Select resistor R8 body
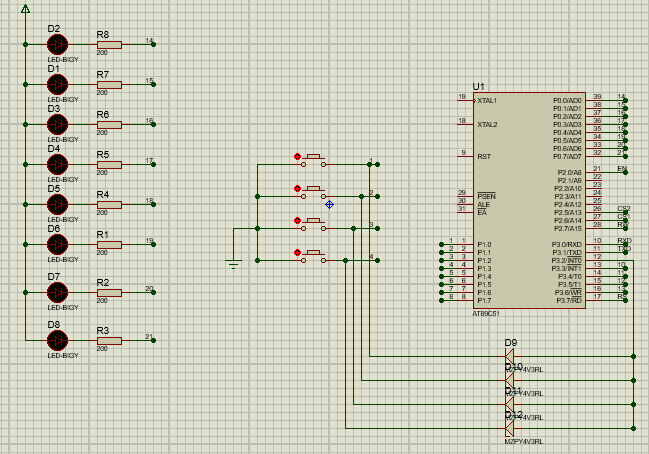The image size is (649, 454). tap(109, 45)
